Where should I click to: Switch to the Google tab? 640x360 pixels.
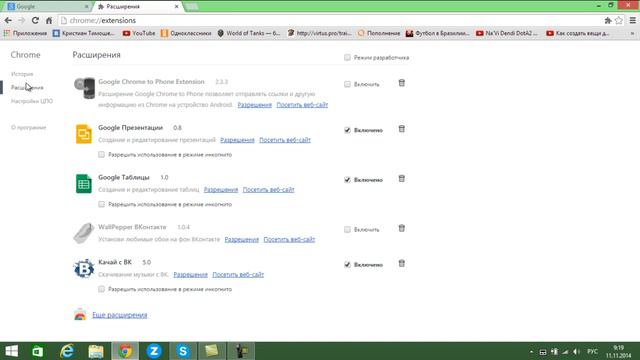47,7
